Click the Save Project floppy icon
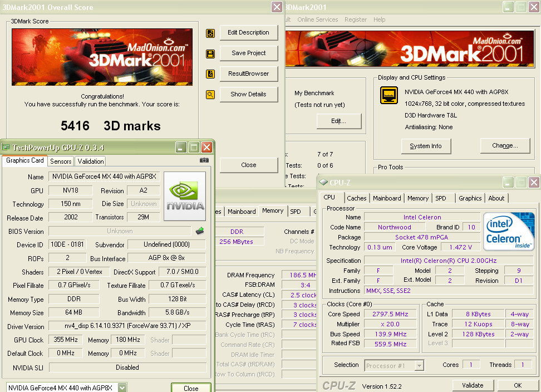Image resolution: width=541 pixels, height=392 pixels. click(210, 53)
